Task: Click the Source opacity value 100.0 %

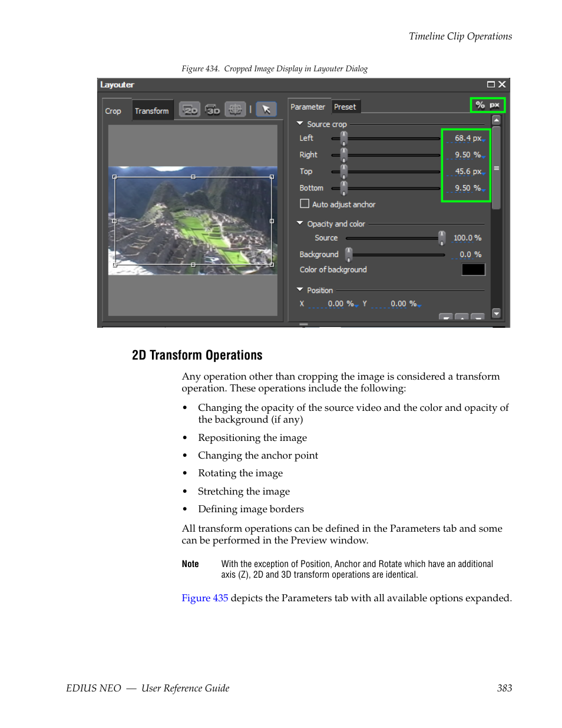Action: [467, 238]
